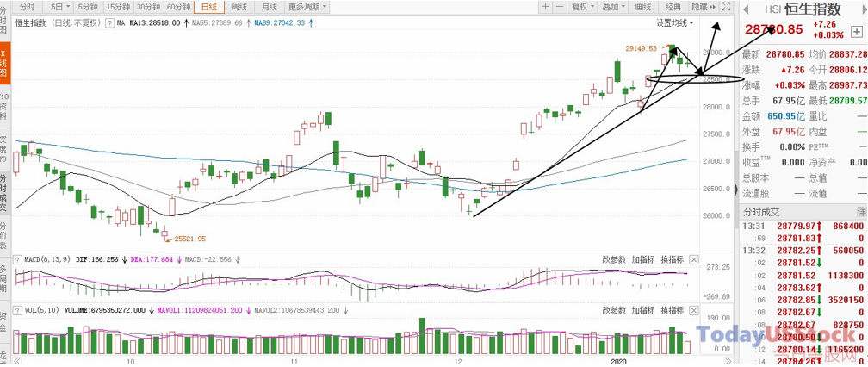This screenshot has height=367, width=868.
Task: Go to next stock right arrow
Action: 864,9
